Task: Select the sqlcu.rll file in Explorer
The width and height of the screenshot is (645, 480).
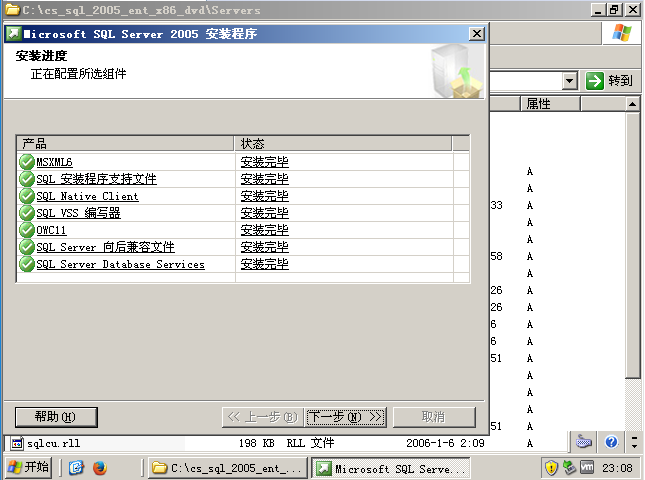Action: pos(53,443)
